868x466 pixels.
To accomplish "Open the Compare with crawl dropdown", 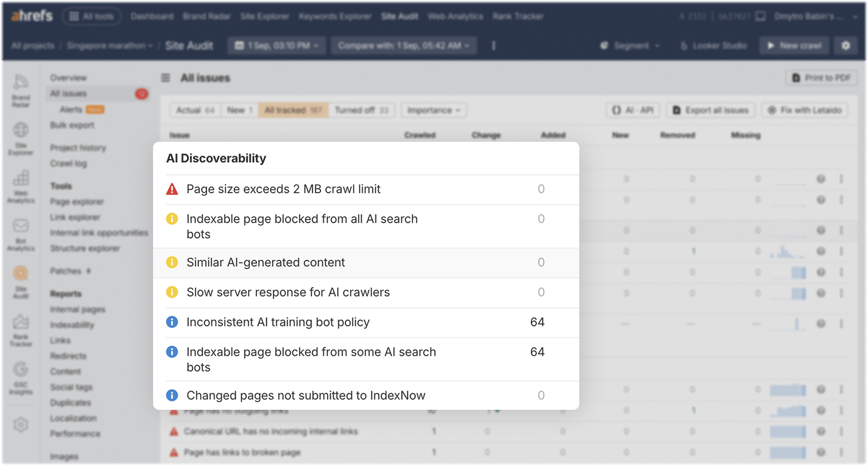I will (404, 45).
